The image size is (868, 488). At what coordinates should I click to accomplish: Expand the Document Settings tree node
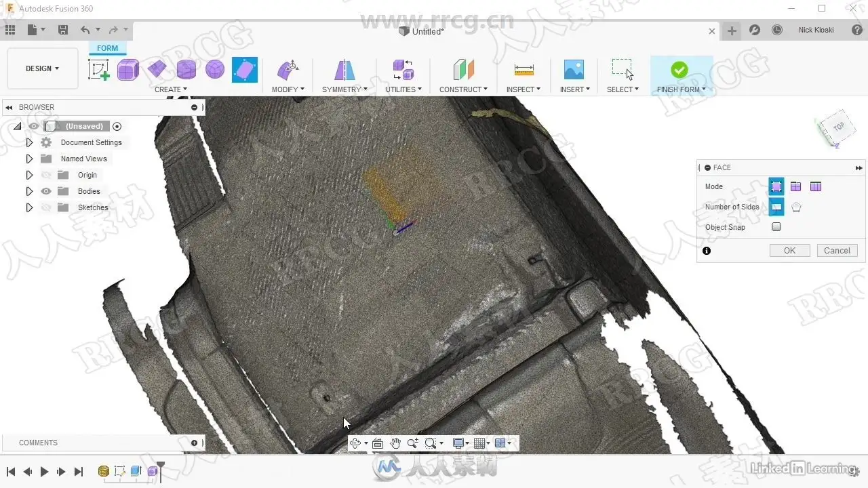click(29, 142)
